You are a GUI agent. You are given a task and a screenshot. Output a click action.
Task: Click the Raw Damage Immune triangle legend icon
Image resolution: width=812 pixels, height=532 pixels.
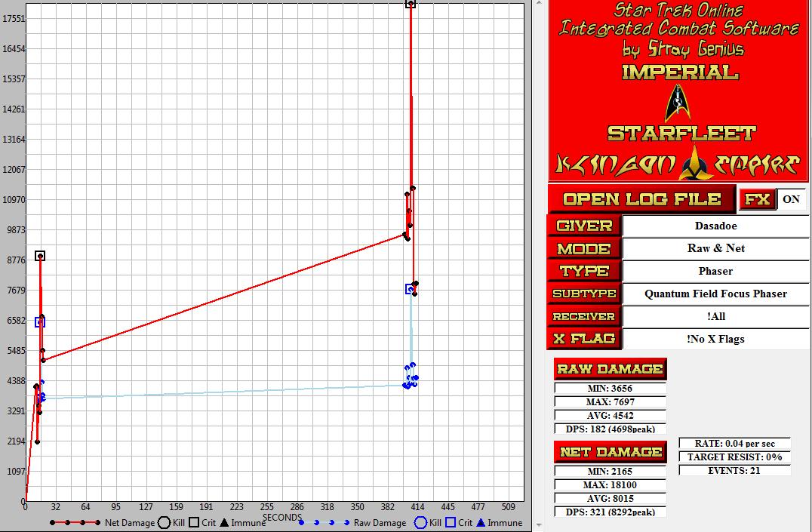click(481, 523)
